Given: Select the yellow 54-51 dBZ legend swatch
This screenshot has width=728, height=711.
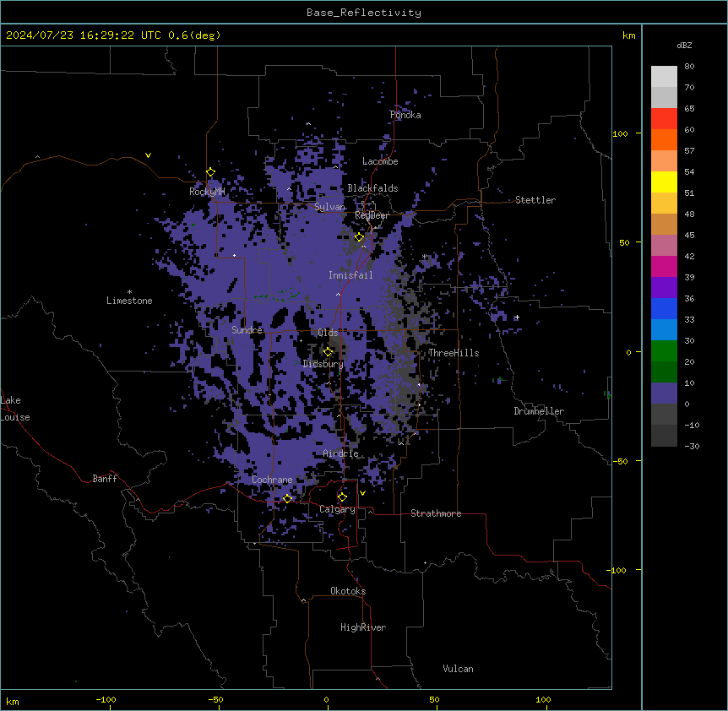Looking at the screenshot, I should coord(664,182).
